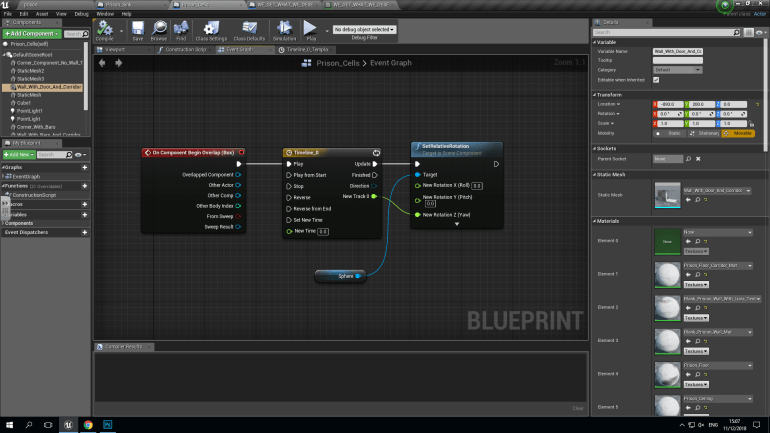Hit the Play toolbar button
The image size is (770, 433).
click(310, 30)
